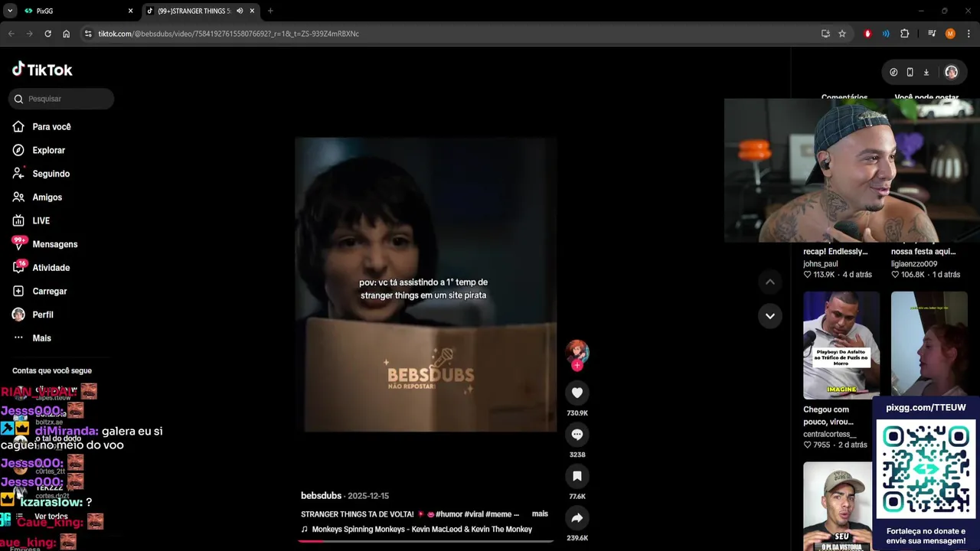This screenshot has height=551, width=980.
Task: Go to browser home page
Action: [66, 34]
